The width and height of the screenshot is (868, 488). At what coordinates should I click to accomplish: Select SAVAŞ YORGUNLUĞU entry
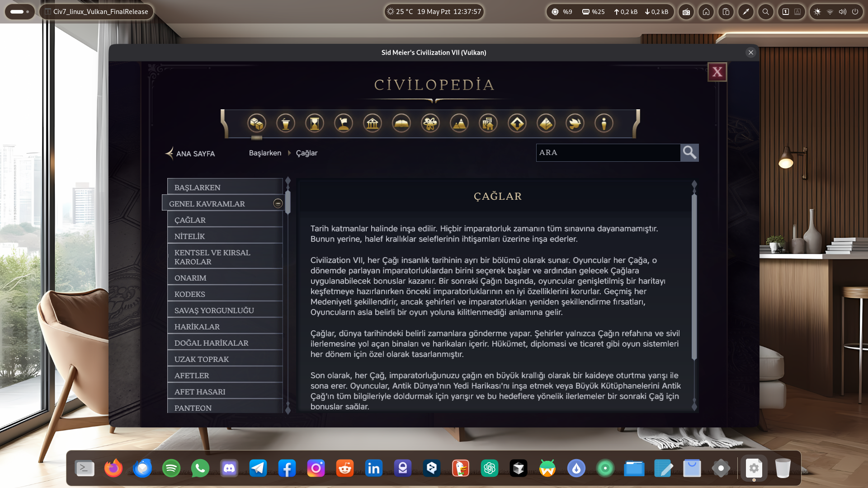pyautogui.click(x=225, y=310)
